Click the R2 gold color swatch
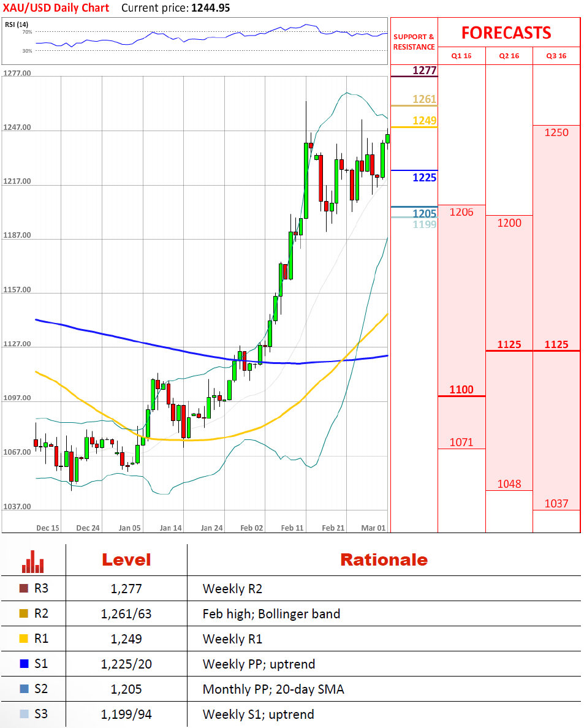584x728 pixels. click(x=24, y=614)
